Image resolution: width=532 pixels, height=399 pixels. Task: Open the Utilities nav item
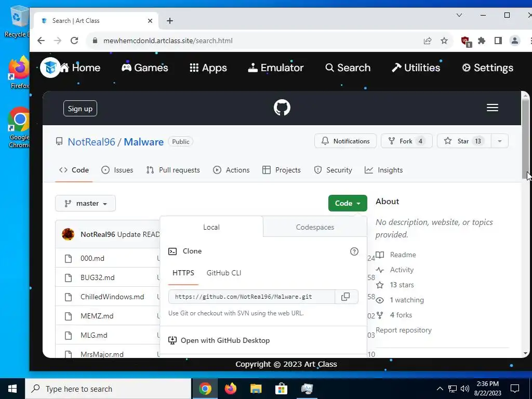416,68
